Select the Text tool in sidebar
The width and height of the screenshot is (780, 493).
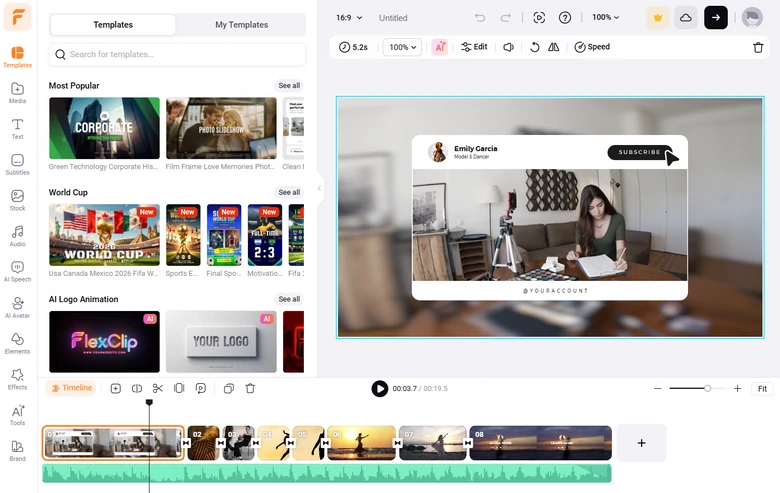click(17, 129)
